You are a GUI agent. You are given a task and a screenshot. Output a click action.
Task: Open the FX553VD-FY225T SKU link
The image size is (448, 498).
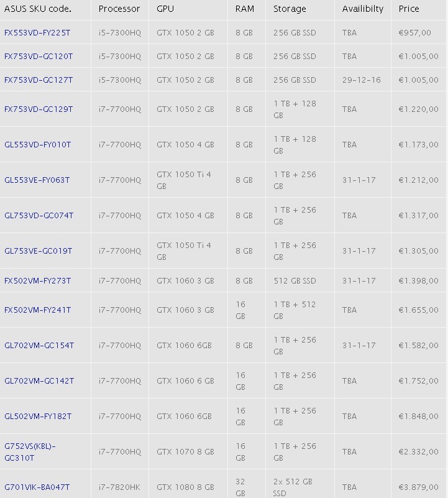(39, 32)
